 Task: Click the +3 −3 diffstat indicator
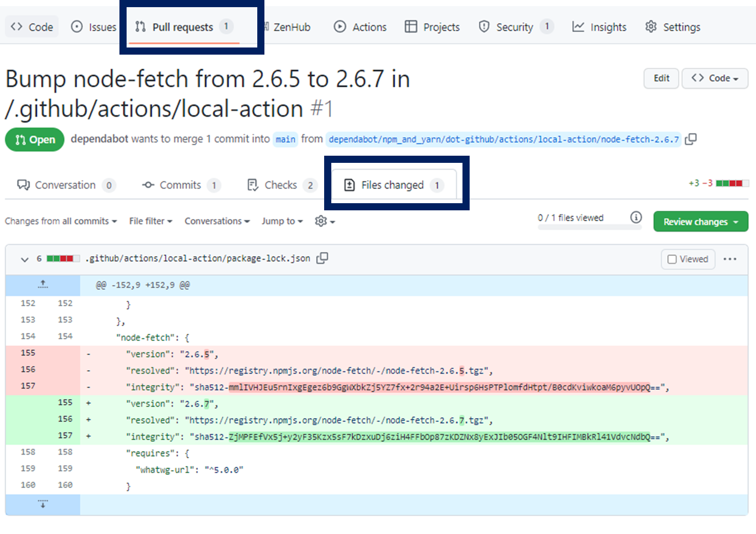click(x=718, y=183)
